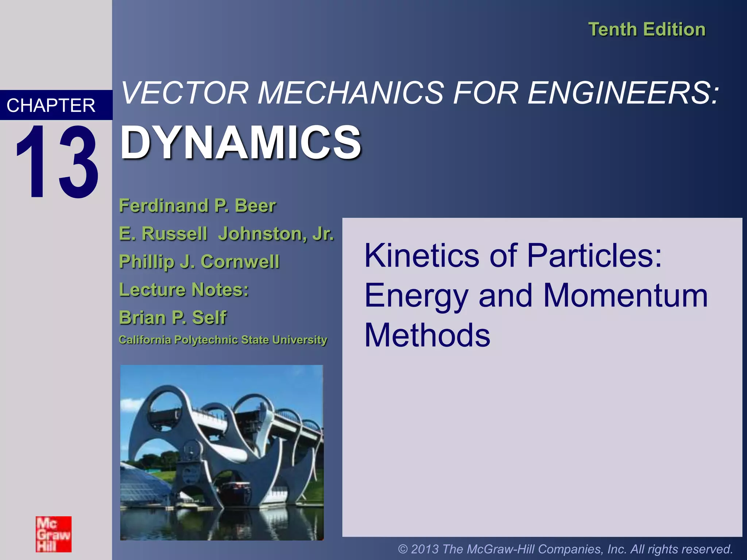
Task: Select the Vector Mechanics for Engineers heading
Action: 419,93
